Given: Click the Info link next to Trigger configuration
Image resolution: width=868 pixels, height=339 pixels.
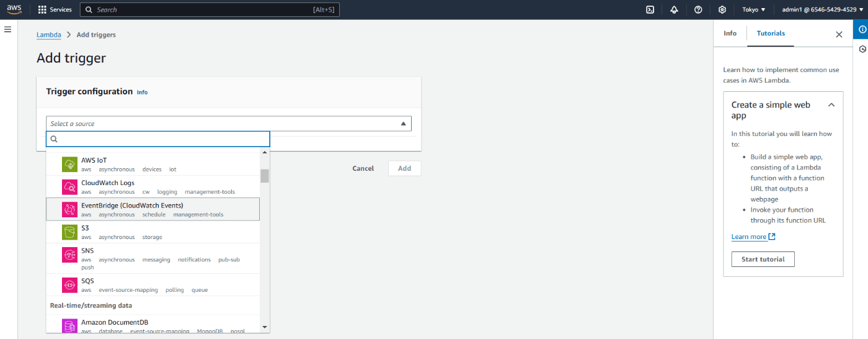Looking at the screenshot, I should pos(142,93).
